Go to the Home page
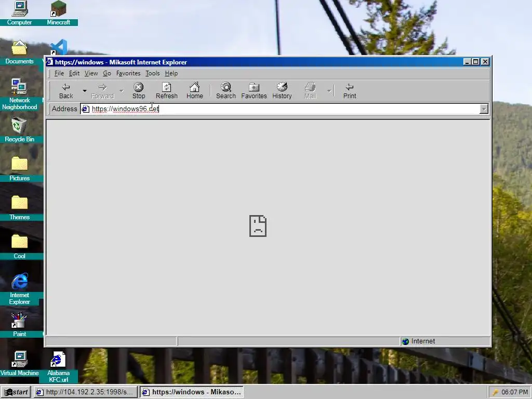532x399 pixels. pyautogui.click(x=194, y=91)
